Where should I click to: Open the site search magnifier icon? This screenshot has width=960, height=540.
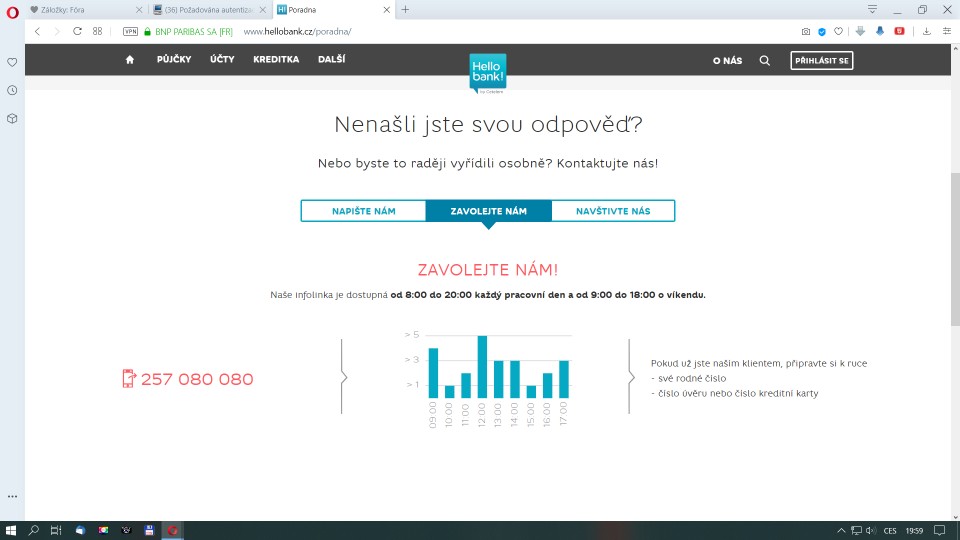click(x=765, y=60)
